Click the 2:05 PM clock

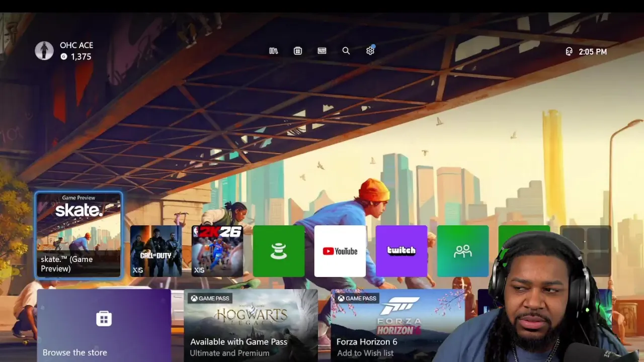[593, 51]
